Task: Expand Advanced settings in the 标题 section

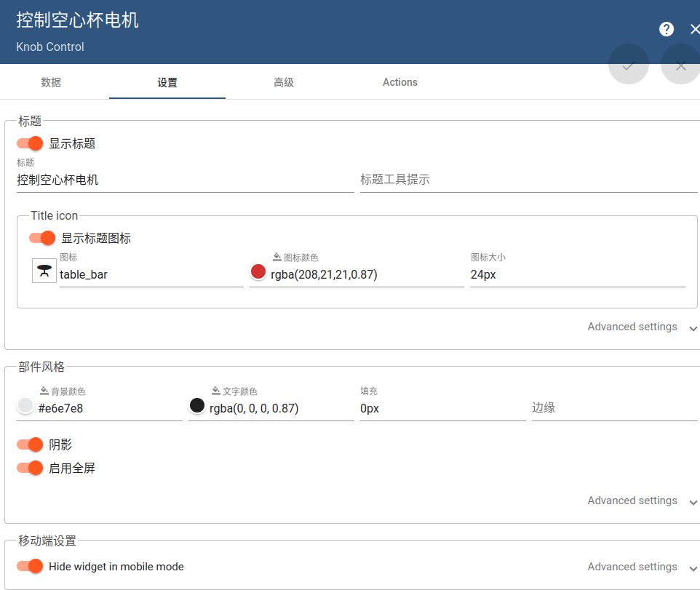Action: pyautogui.click(x=642, y=327)
